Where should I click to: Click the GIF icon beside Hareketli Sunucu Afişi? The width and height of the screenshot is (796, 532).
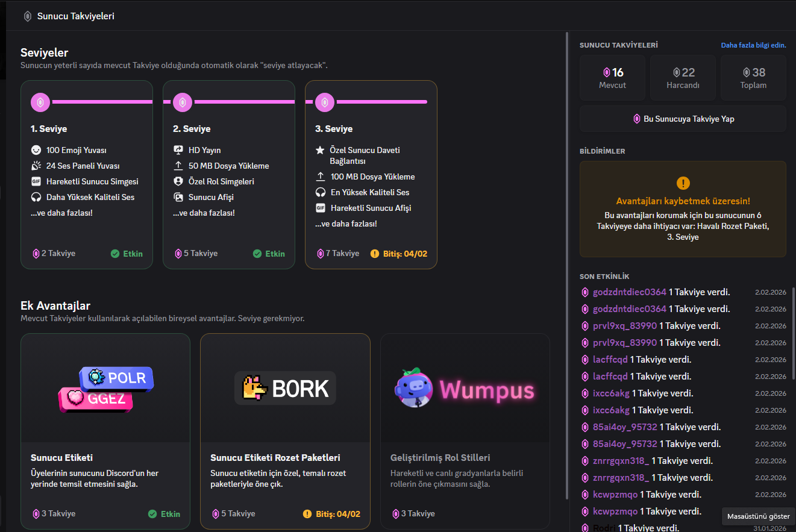pyautogui.click(x=321, y=208)
